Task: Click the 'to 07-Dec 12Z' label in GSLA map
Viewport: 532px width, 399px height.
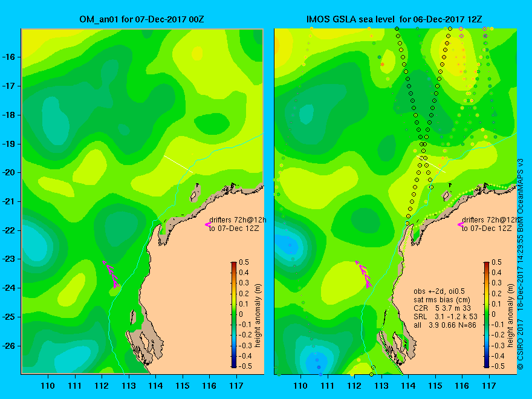Action: pyautogui.click(x=487, y=229)
